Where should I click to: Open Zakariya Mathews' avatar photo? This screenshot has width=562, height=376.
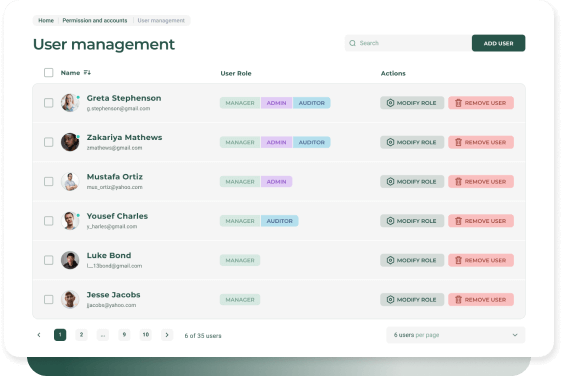[70, 142]
